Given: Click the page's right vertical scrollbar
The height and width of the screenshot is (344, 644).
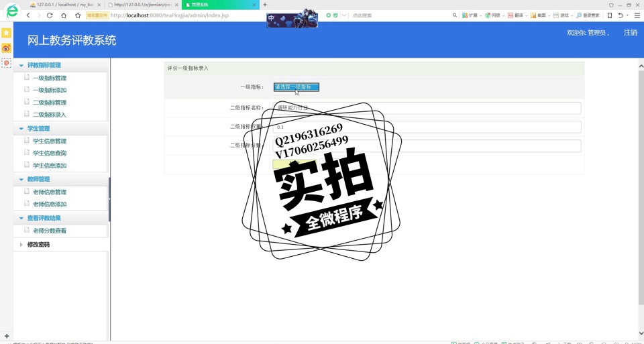Looking at the screenshot, I should 641,201.
